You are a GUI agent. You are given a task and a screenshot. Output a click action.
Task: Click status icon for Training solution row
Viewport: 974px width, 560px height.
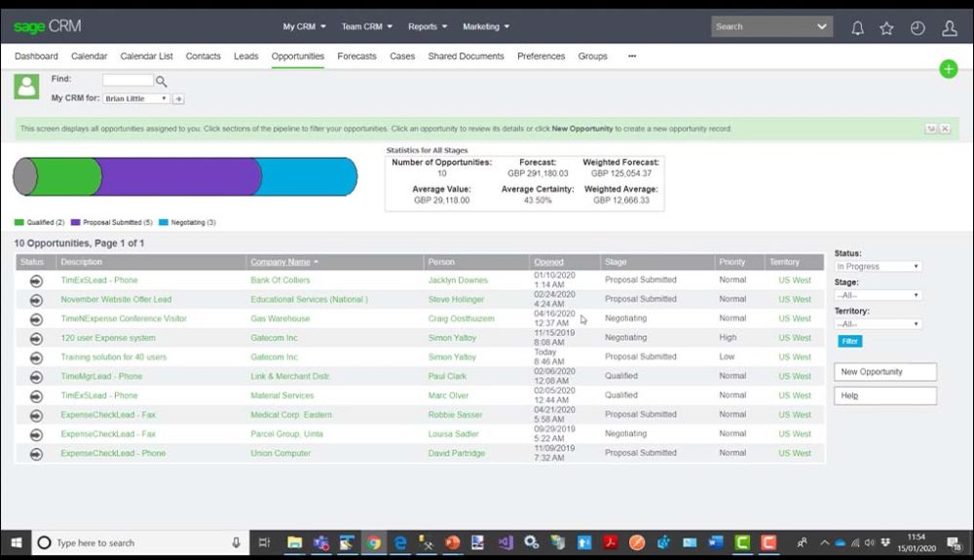[x=36, y=357]
